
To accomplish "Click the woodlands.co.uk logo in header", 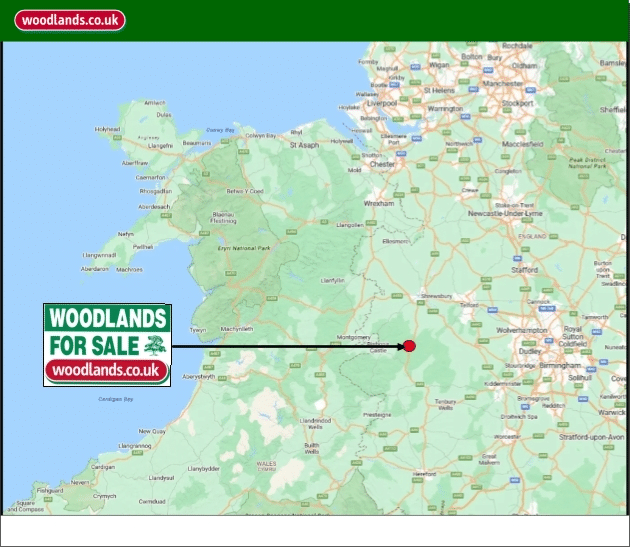I will [x=69, y=20].
